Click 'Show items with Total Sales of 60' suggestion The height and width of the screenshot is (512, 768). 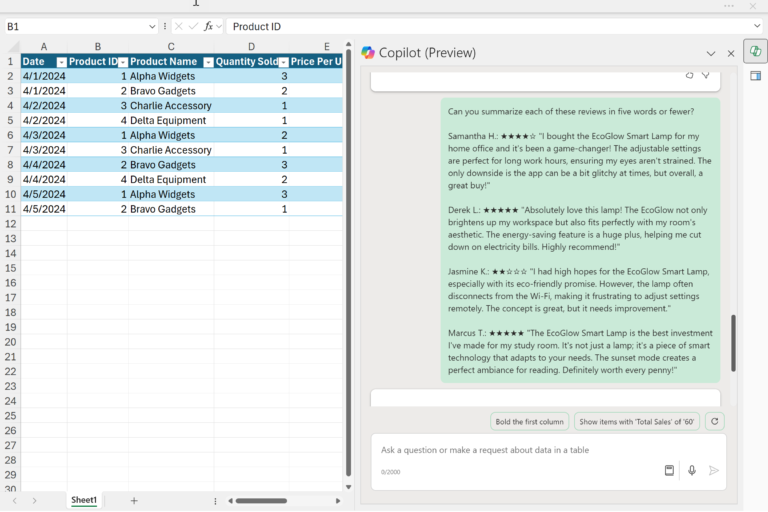[637, 421]
